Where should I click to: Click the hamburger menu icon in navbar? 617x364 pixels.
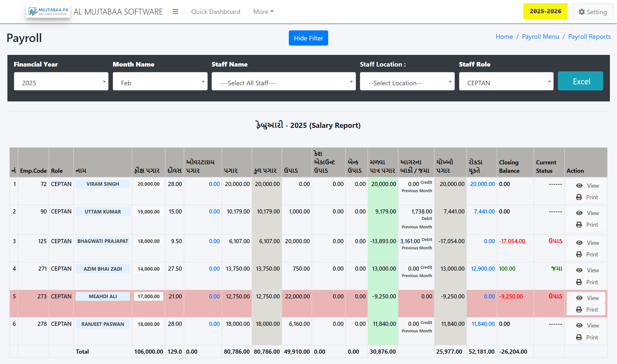(x=175, y=12)
